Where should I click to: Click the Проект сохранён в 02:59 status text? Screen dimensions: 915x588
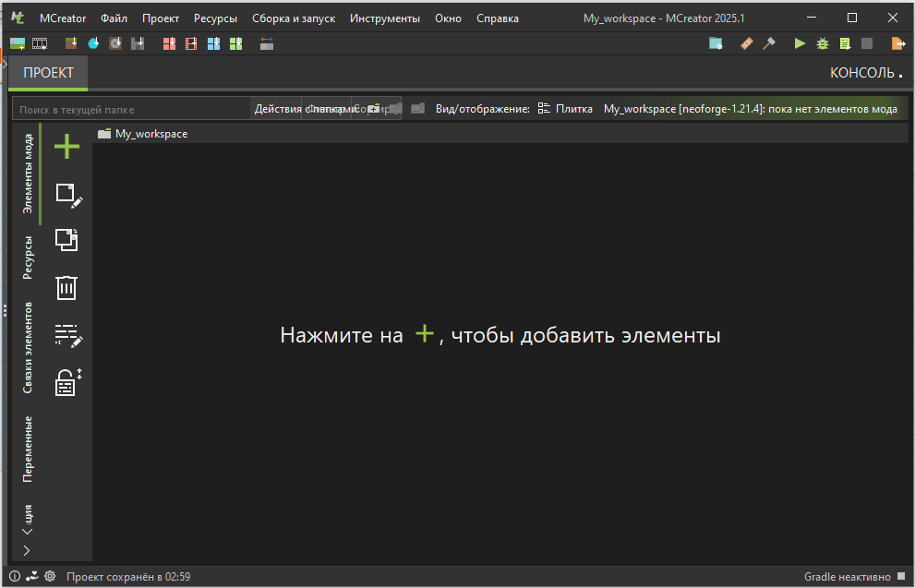point(128,576)
